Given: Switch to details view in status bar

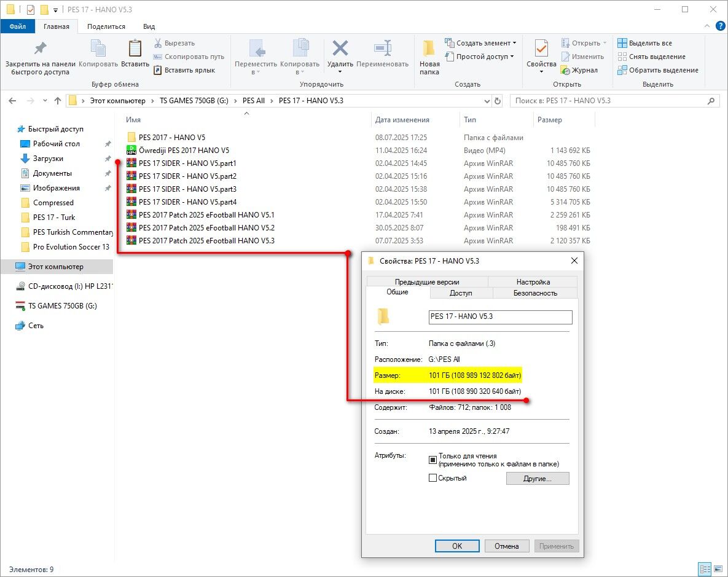Looking at the screenshot, I should coord(705,569).
